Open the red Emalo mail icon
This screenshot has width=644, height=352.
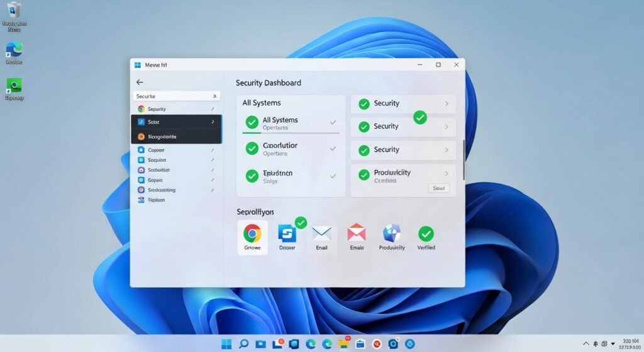(x=357, y=234)
